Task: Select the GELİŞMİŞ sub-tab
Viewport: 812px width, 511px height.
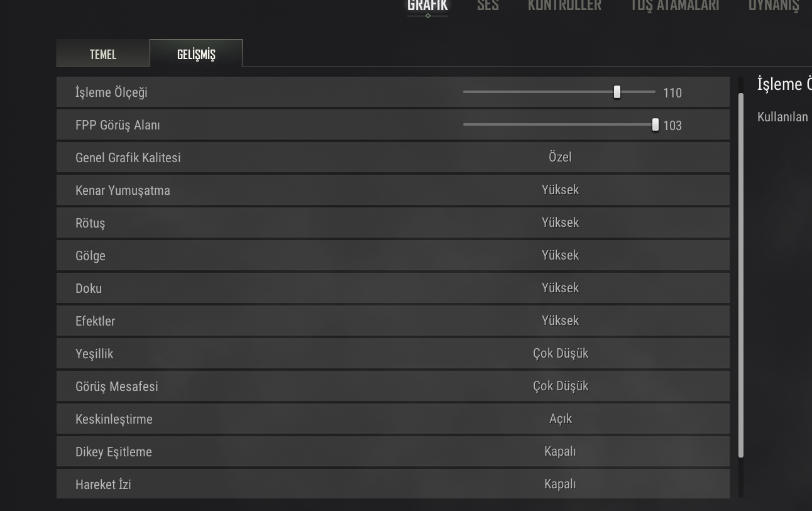Action: coord(196,54)
